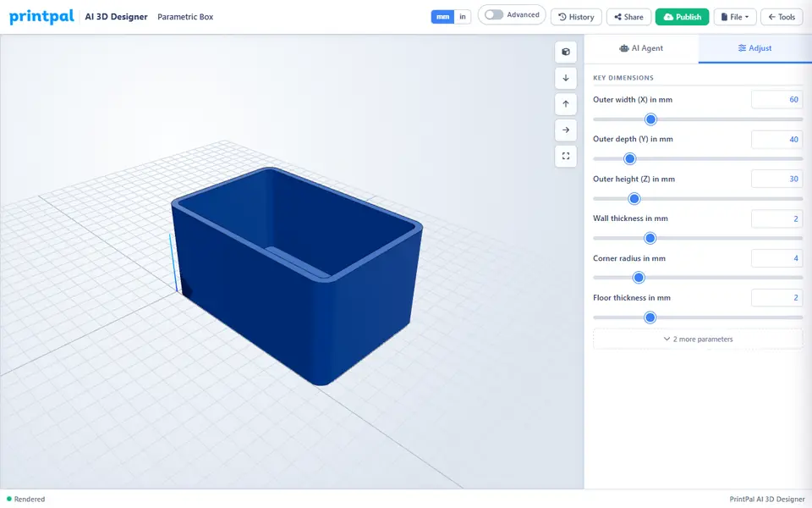Viewport: 812px width, 508px height.
Task: Click the fit-to-screen view icon
Action: pos(566,156)
